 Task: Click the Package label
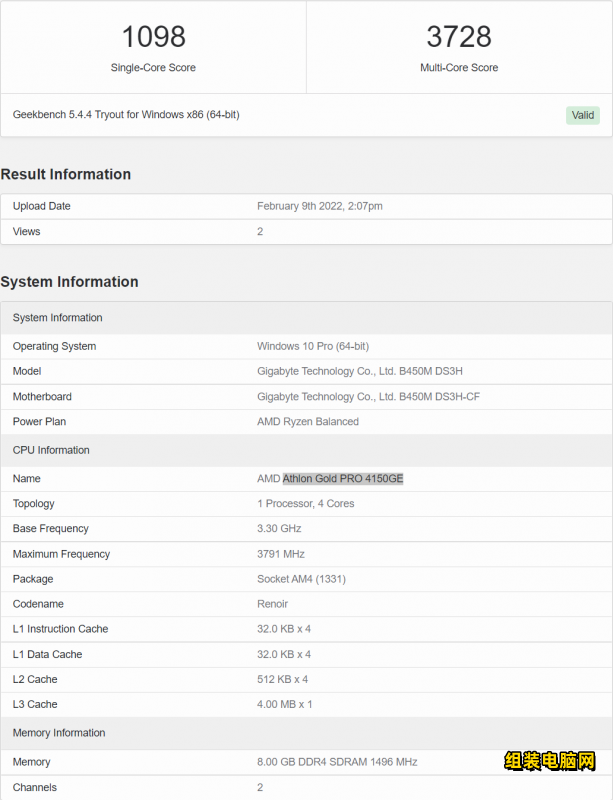pyautogui.click(x=33, y=579)
